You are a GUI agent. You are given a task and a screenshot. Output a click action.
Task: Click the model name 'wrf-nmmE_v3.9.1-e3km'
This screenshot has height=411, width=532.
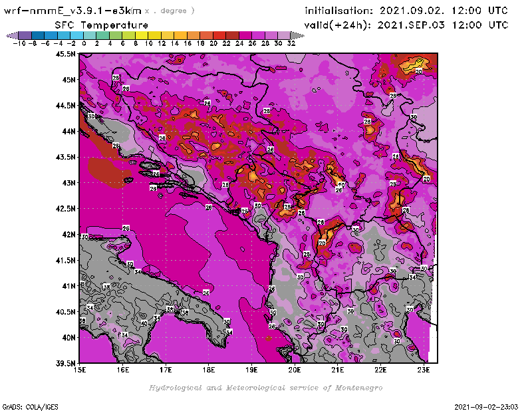(72, 11)
